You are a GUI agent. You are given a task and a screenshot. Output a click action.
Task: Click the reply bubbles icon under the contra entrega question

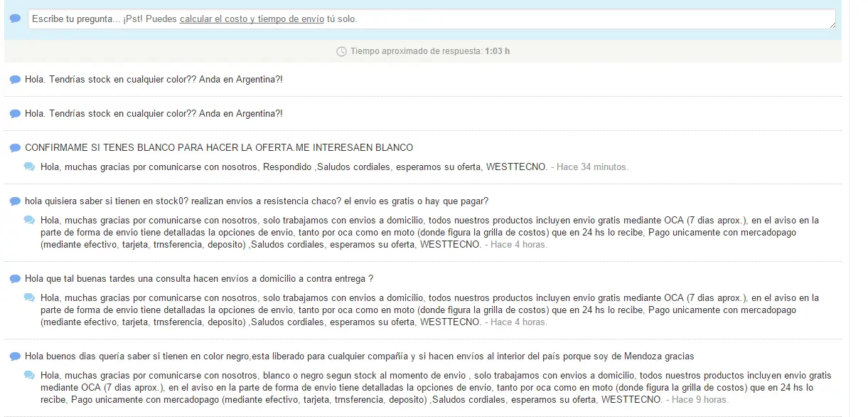[29, 297]
